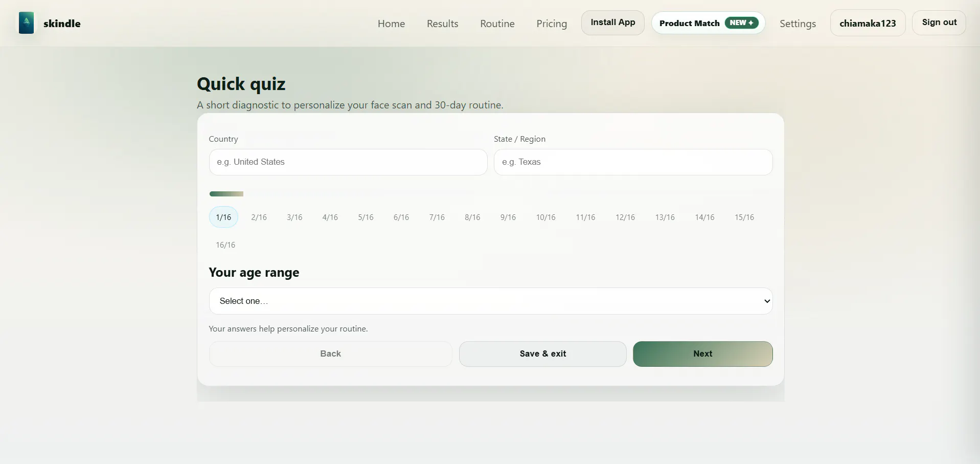Click 'Your answers help personalize your routine.' text
This screenshot has height=464, width=980.
288,329
